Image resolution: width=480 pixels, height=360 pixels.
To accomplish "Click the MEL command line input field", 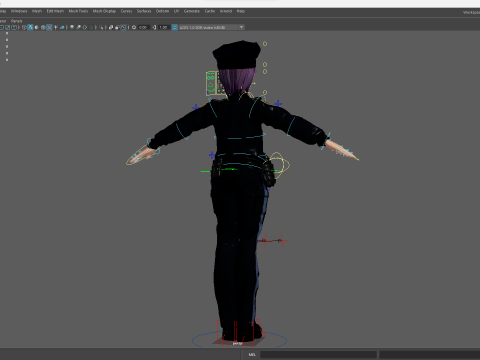I will [x=318, y=354].
